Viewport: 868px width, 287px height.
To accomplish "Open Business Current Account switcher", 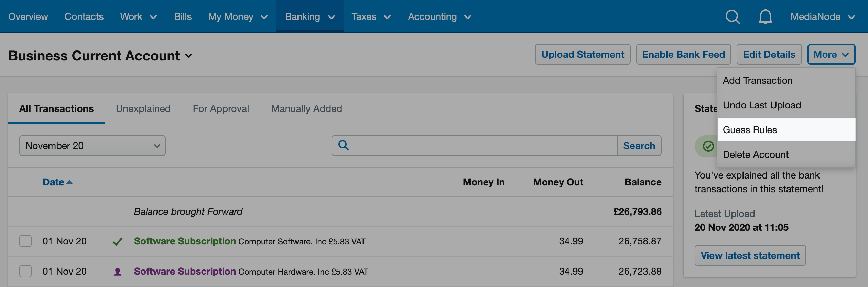I will click(100, 56).
